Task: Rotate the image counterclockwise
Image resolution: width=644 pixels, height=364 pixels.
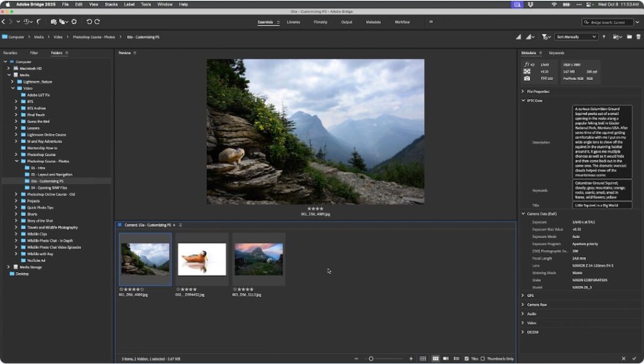Action: (x=89, y=22)
